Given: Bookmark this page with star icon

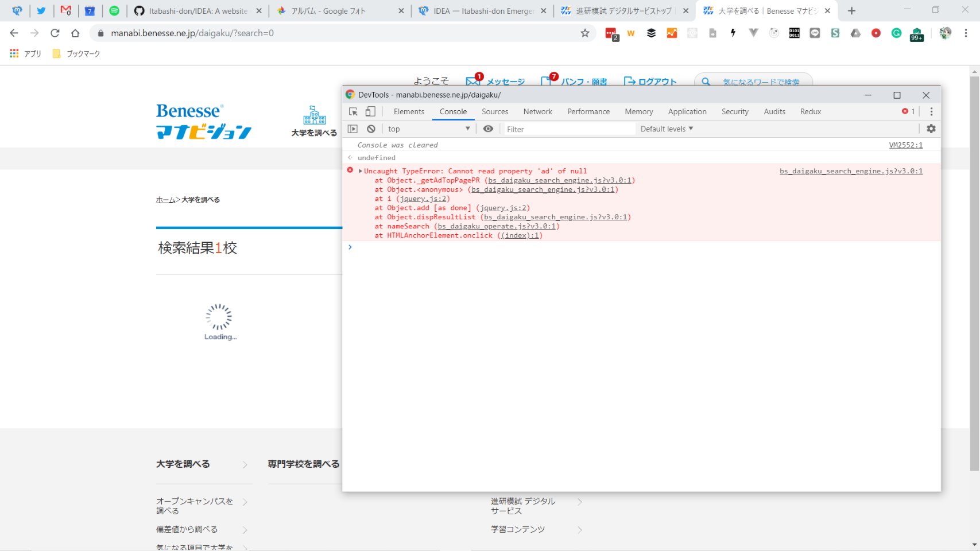Looking at the screenshot, I should (584, 33).
